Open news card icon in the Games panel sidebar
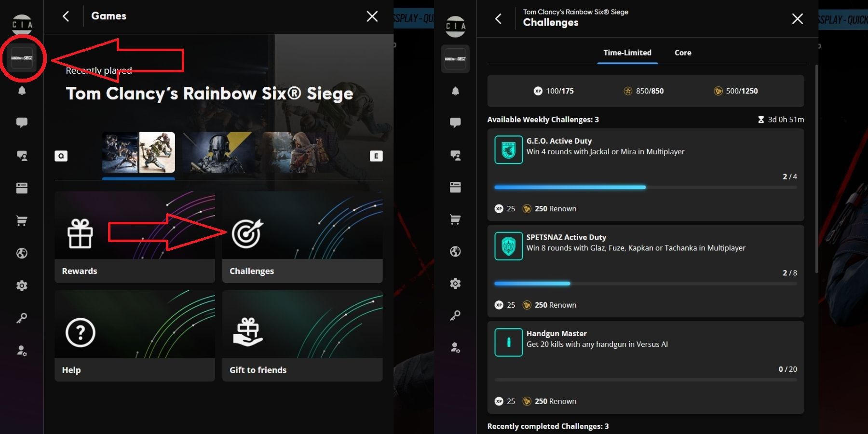The image size is (868, 434). [22, 188]
